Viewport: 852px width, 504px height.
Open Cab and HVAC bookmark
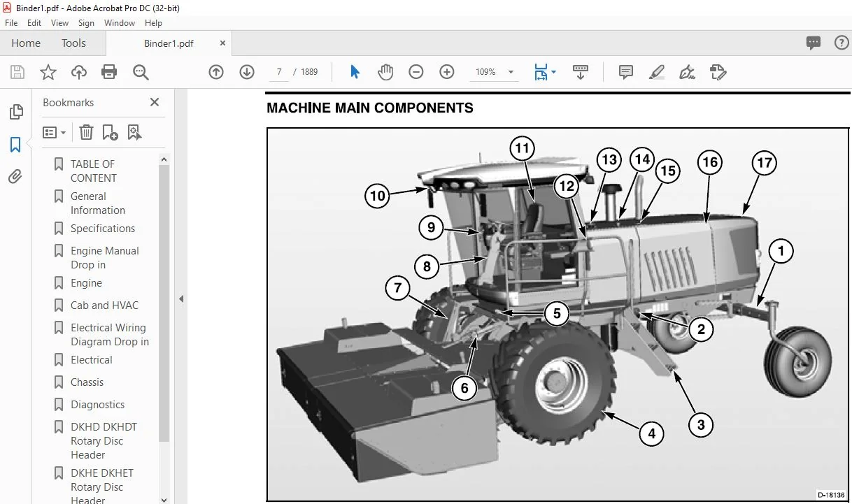(x=104, y=305)
